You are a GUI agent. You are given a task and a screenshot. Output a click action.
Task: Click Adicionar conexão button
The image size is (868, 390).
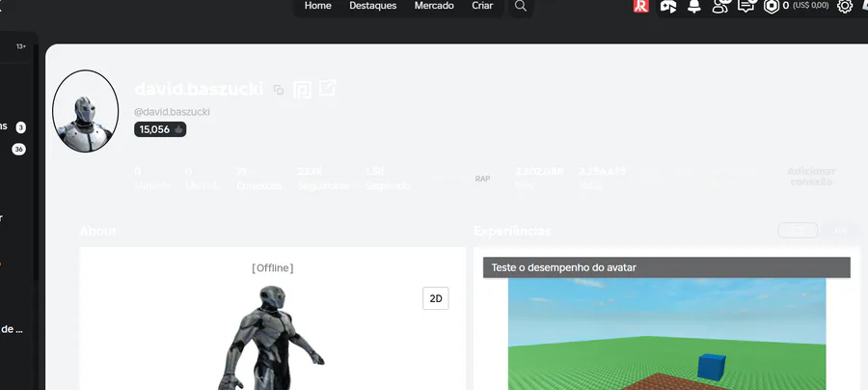[x=811, y=176]
